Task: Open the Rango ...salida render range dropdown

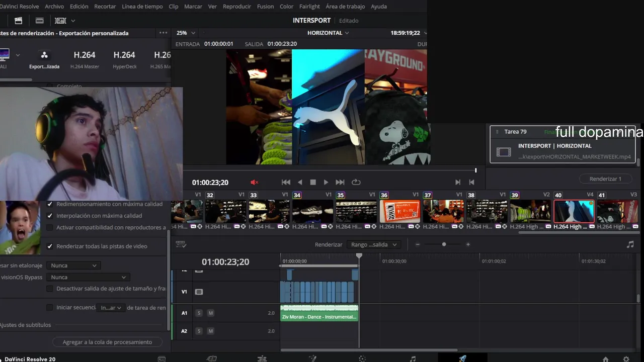Action: click(373, 244)
